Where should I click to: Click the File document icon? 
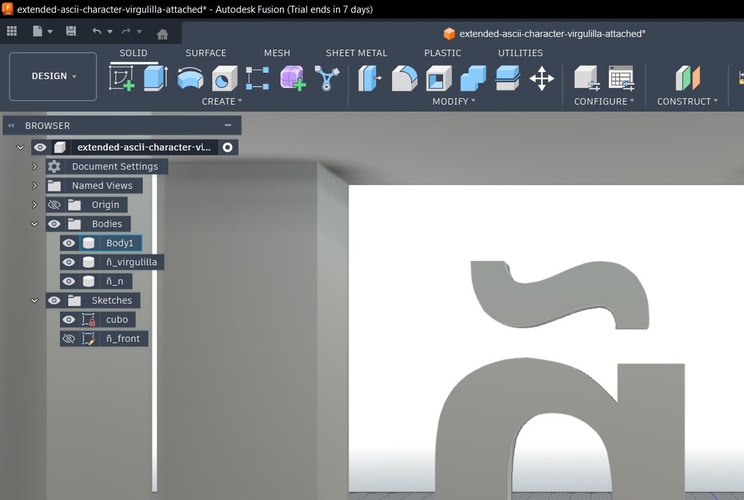tap(37, 31)
